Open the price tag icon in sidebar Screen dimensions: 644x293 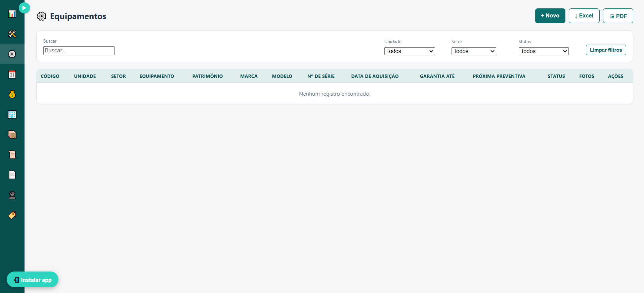12,215
